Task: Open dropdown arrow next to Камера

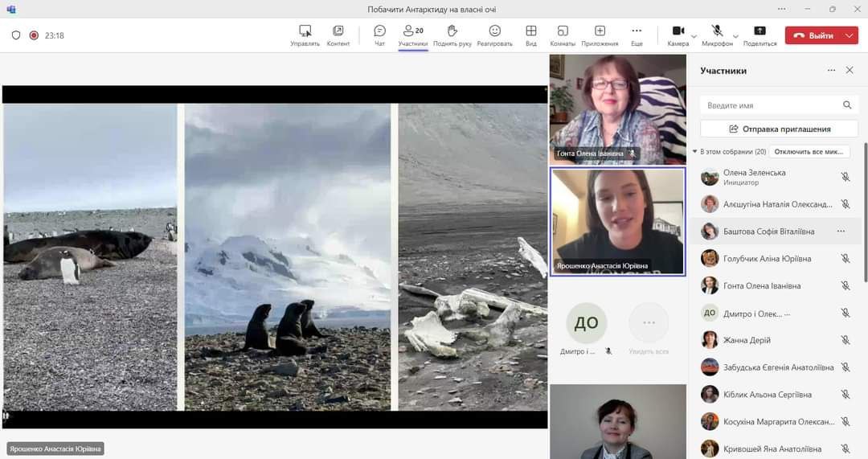Action: 694,36
